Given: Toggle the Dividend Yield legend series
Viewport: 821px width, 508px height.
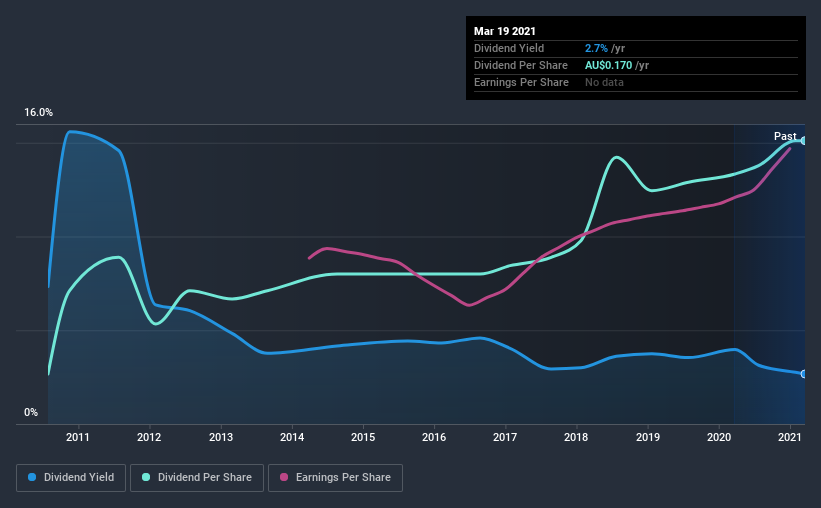Looking at the screenshot, I should click(x=70, y=478).
